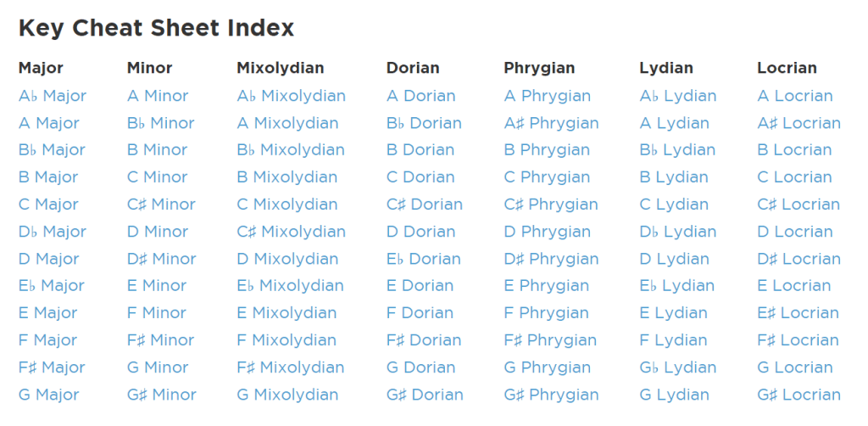This screenshot has height=426, width=868.
Task: Go to the G♯ Locrian page
Action: [799, 395]
